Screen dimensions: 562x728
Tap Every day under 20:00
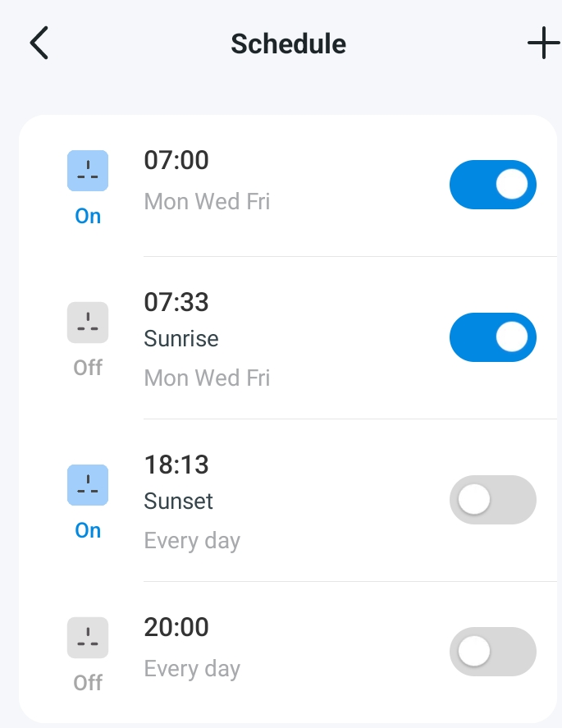(x=192, y=669)
